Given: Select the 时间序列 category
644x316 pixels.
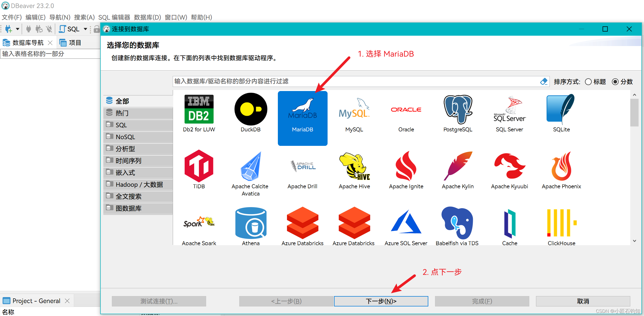Looking at the screenshot, I should click(x=138, y=161).
